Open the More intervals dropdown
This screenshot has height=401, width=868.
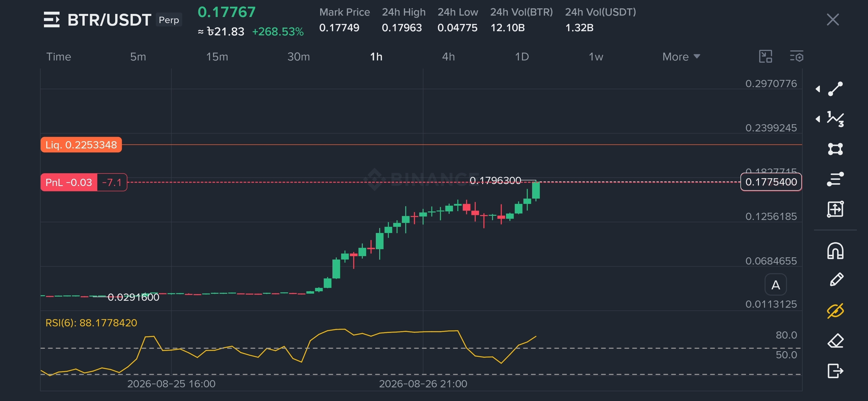tap(681, 57)
